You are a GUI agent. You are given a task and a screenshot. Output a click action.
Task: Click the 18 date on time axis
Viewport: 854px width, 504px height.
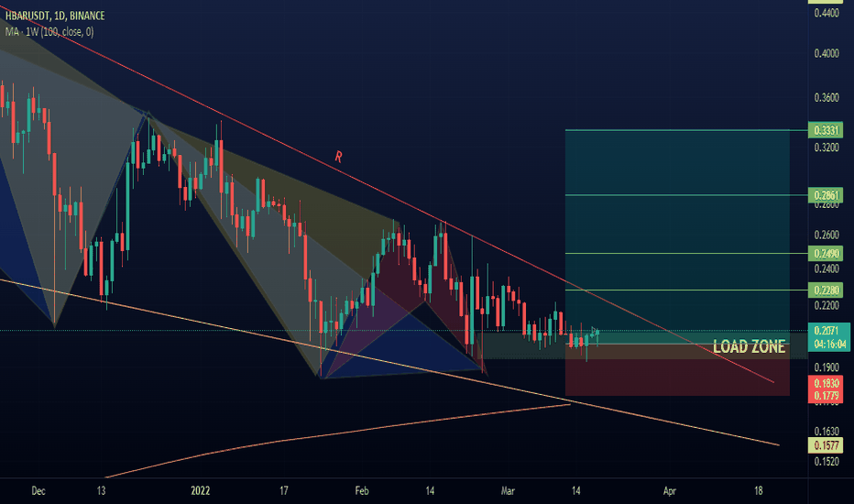coord(758,491)
